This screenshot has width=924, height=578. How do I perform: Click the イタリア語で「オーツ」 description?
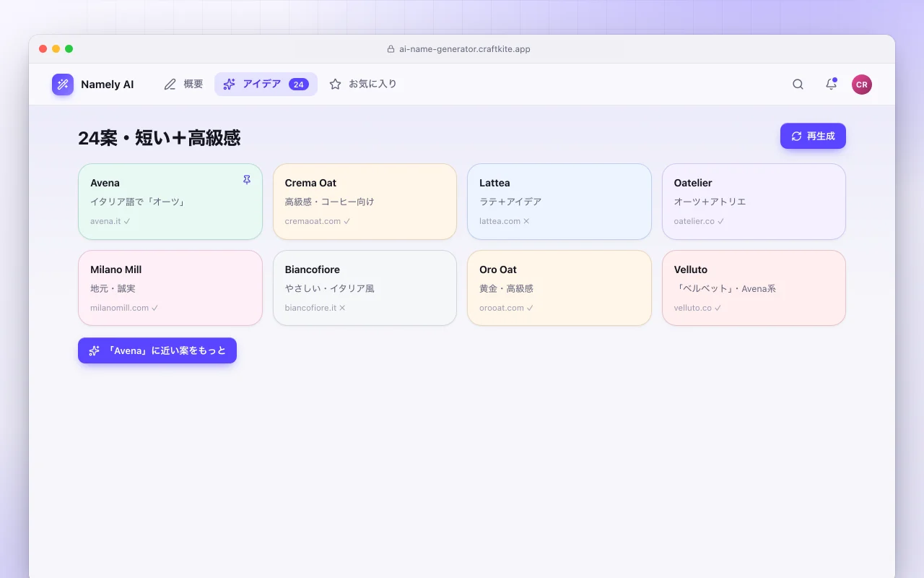coord(138,202)
